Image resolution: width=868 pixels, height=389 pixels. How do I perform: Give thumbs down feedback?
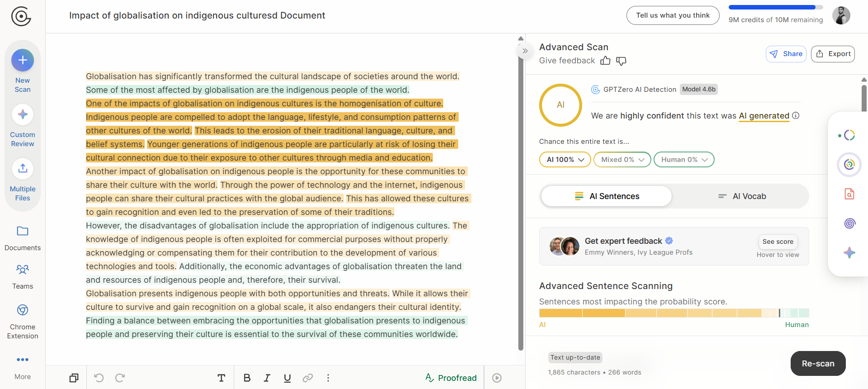click(x=621, y=61)
